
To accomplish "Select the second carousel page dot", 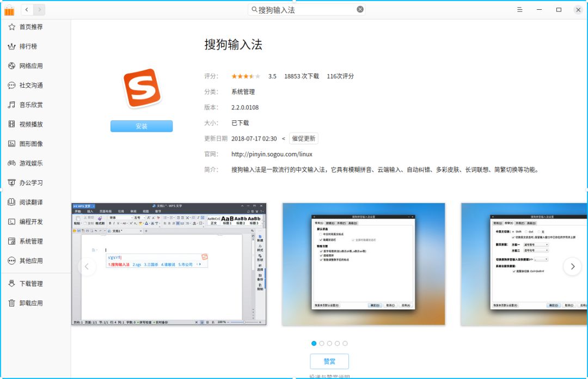I will pyautogui.click(x=322, y=344).
